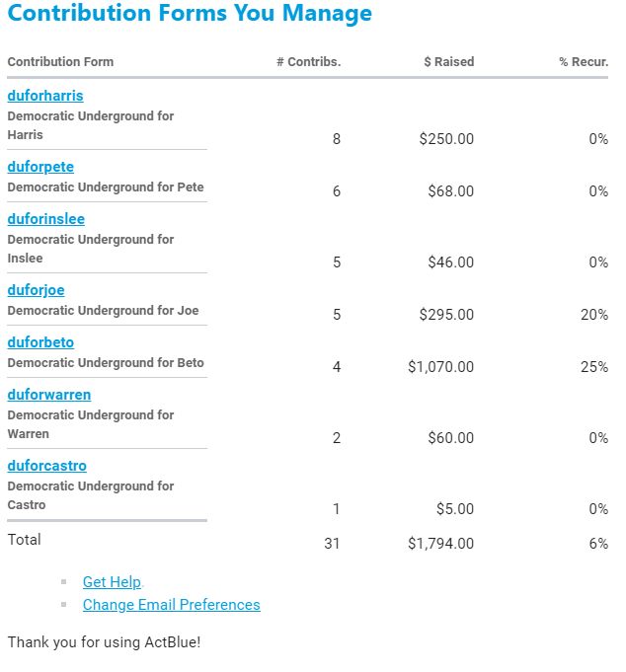Click the duforinslee link
The image size is (626, 672).
pos(46,219)
